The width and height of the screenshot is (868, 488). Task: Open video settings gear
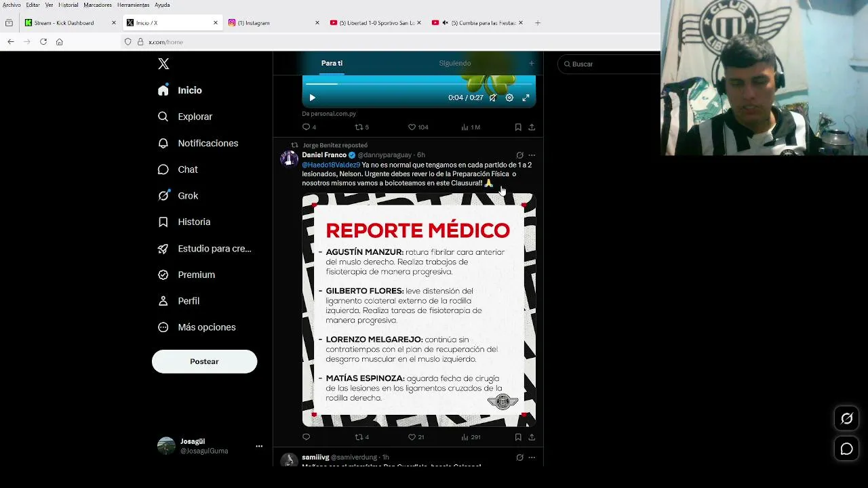coord(509,98)
